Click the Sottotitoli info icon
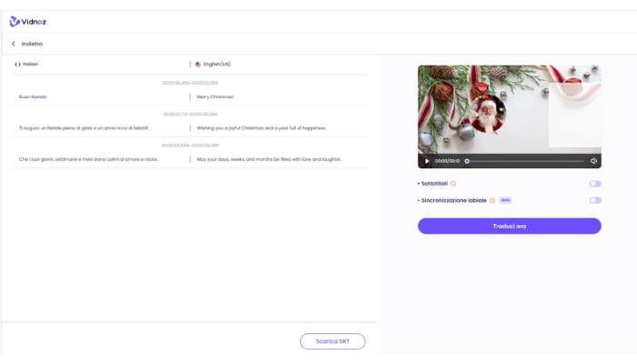The height and width of the screenshot is (364, 637). (453, 184)
